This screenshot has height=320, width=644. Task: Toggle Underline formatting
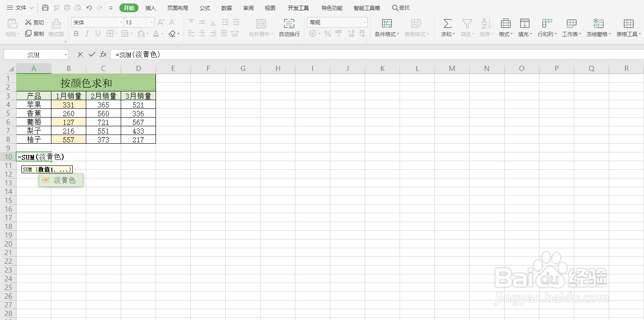tap(98, 34)
